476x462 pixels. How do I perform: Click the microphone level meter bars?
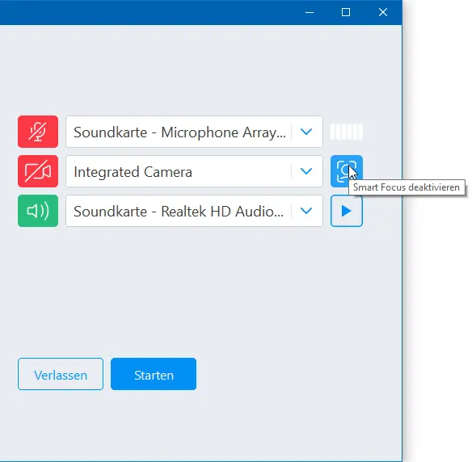pos(347,132)
